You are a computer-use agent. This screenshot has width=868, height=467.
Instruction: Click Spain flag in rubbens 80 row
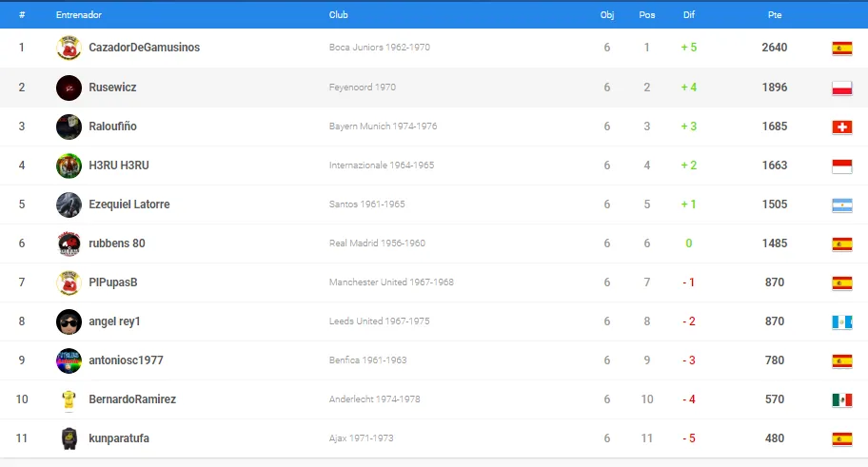click(842, 243)
